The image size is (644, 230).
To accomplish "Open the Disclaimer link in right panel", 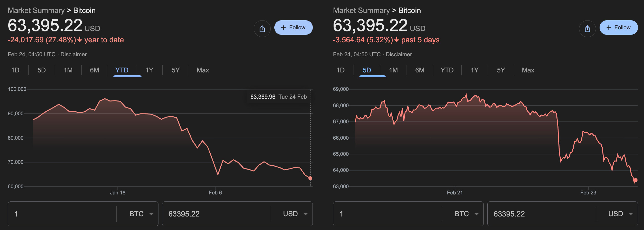I will coord(399,55).
